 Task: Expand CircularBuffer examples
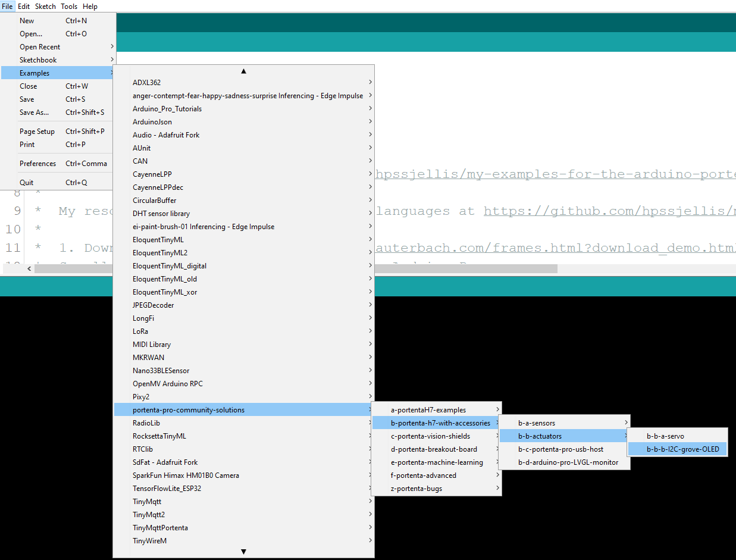[244, 201]
